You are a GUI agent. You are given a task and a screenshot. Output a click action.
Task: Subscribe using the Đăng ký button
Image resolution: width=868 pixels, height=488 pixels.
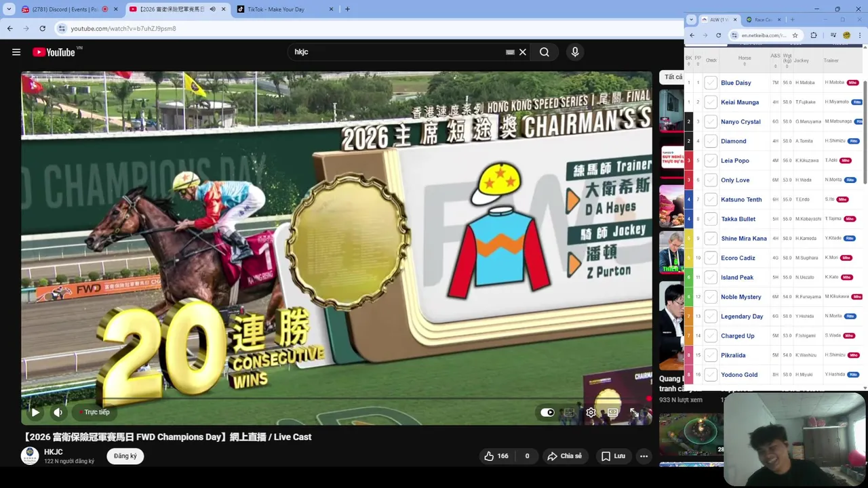point(125,456)
